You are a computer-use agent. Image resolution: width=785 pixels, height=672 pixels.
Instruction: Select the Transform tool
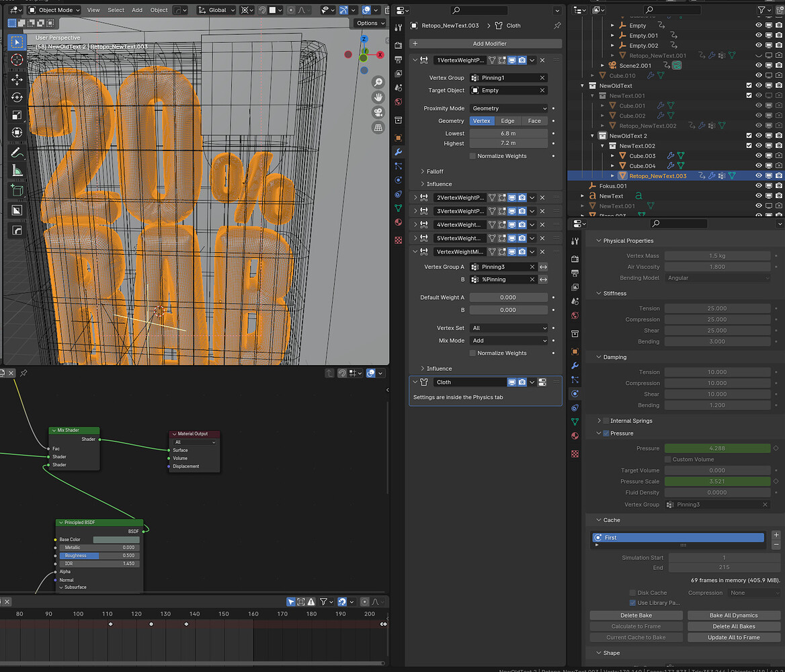(17, 132)
